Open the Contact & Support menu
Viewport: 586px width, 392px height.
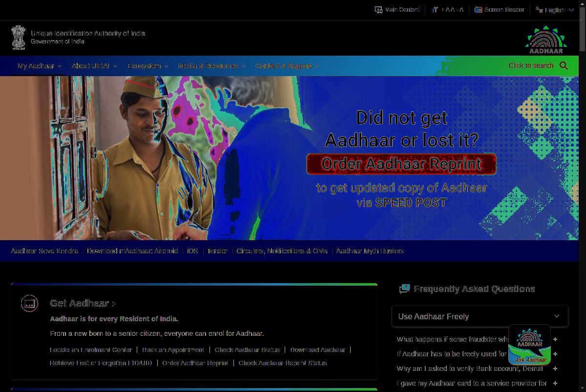(x=287, y=66)
